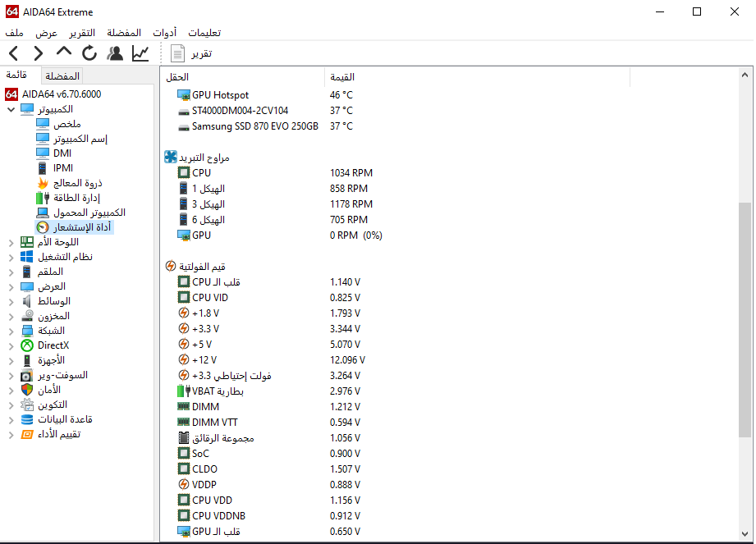Expand the نظام التشغيل tree node
The height and width of the screenshot is (544, 756).
click(x=11, y=258)
